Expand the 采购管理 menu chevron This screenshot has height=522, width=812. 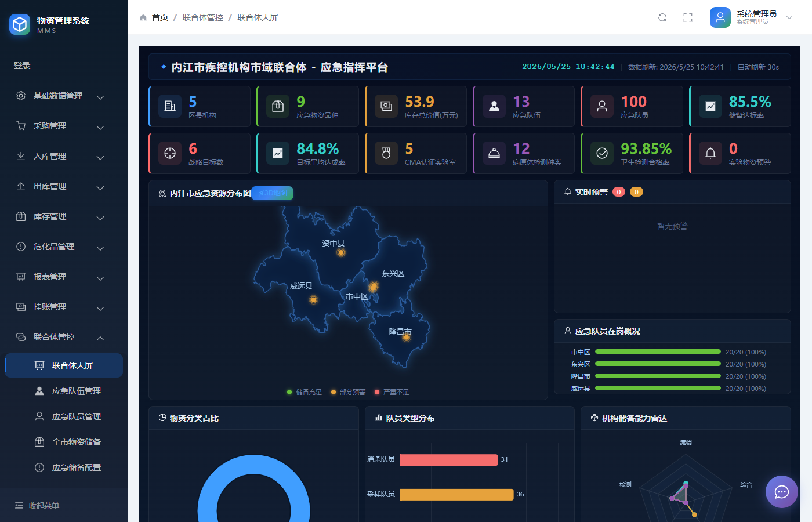tap(100, 127)
